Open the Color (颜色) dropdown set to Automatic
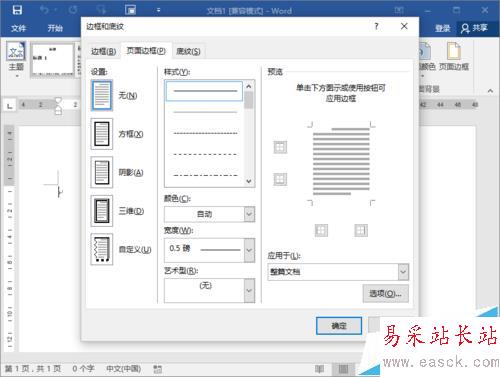This screenshot has height=377, width=500. coord(209,214)
